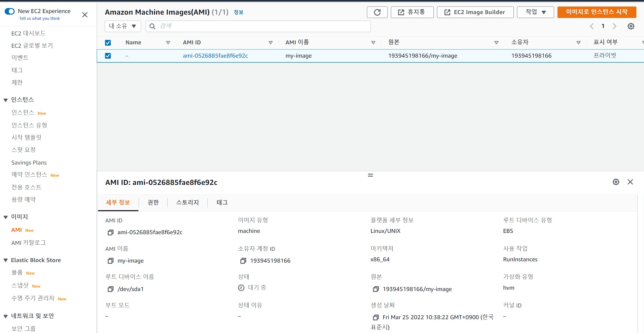Screen dimensions: 644x333
Task: Open 이벤트 in sidebar
Action: pyautogui.click(x=20, y=58)
